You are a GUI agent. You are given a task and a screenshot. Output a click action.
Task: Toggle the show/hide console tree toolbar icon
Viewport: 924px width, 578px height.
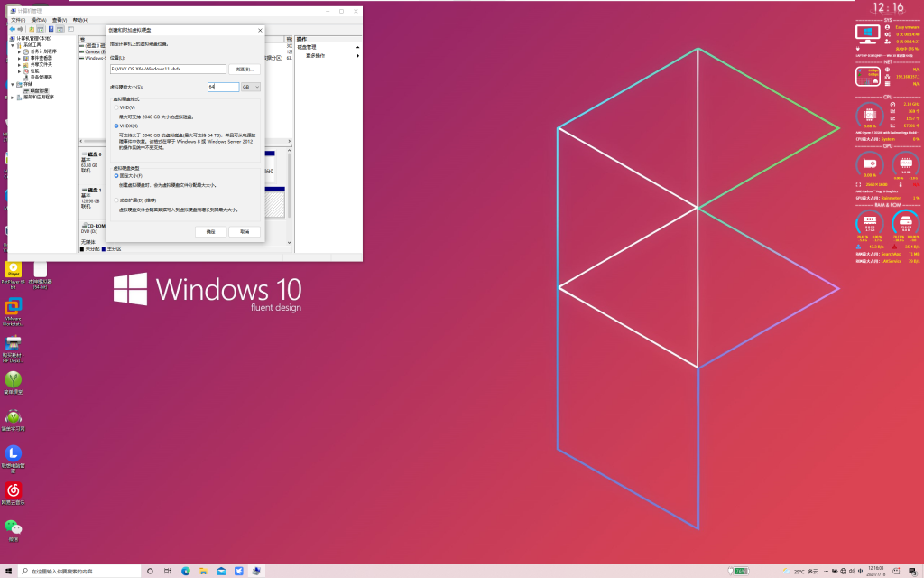click(x=41, y=29)
